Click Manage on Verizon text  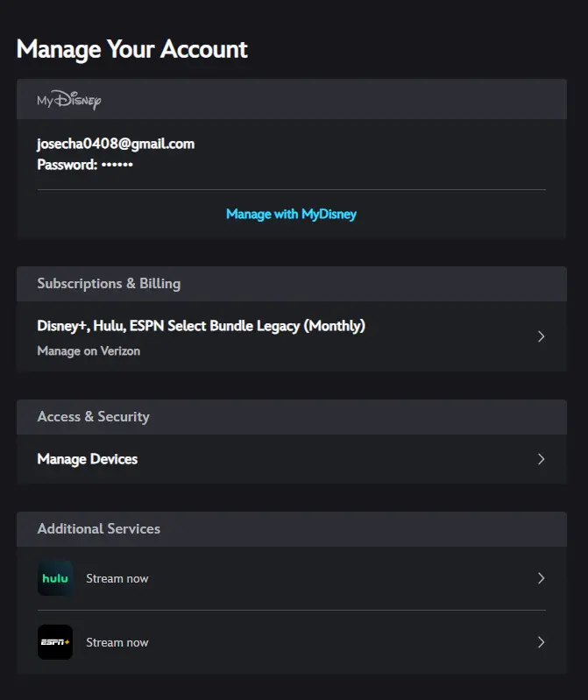click(x=89, y=351)
